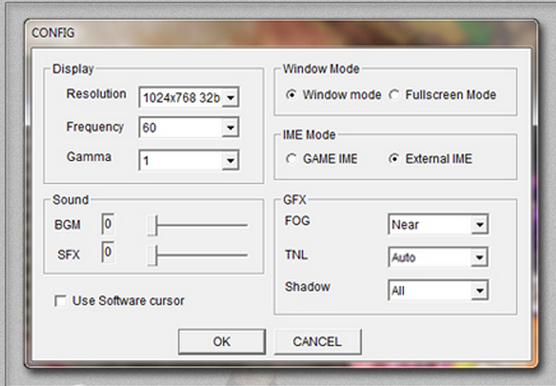Expand the FOG dropdown arrow

[x=480, y=224]
